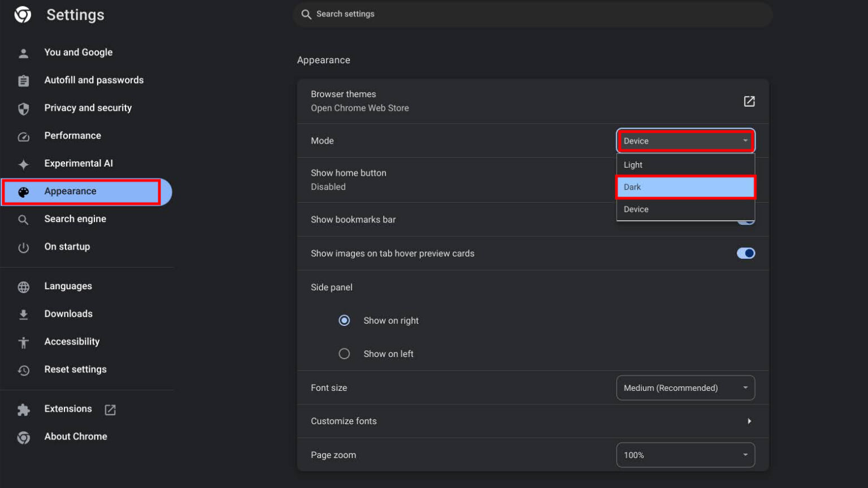Click the Reset settings clock icon
Viewport: 868px width, 488px height.
23,369
